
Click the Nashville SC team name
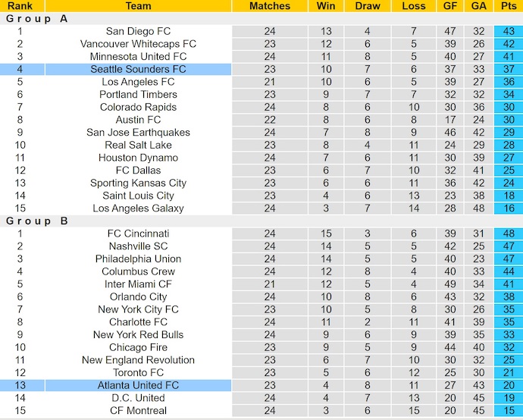pos(138,246)
